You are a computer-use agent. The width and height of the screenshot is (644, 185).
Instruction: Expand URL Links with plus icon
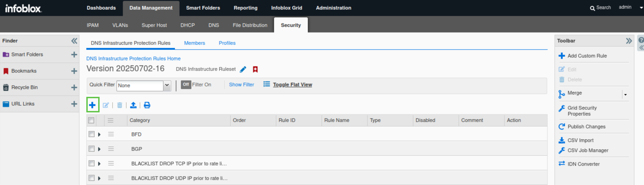coord(74,104)
